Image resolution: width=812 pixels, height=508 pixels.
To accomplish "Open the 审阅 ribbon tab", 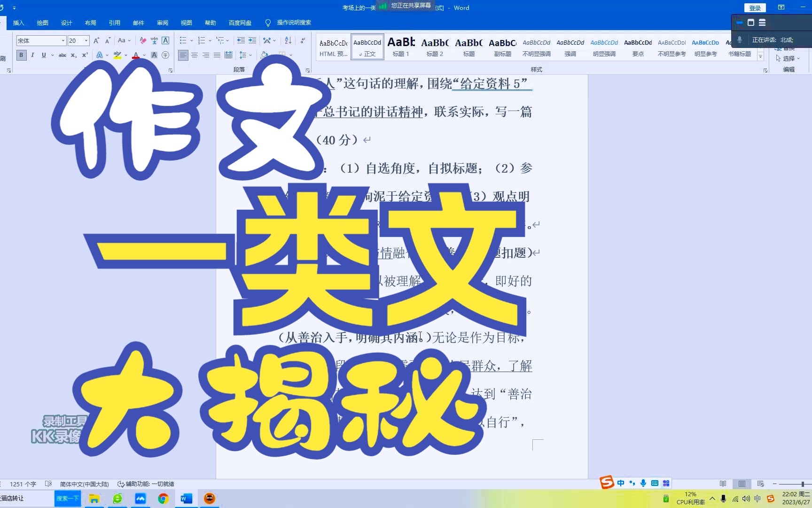I will (162, 23).
